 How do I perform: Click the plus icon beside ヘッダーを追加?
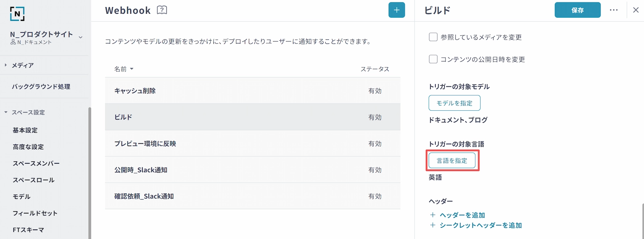tap(433, 215)
